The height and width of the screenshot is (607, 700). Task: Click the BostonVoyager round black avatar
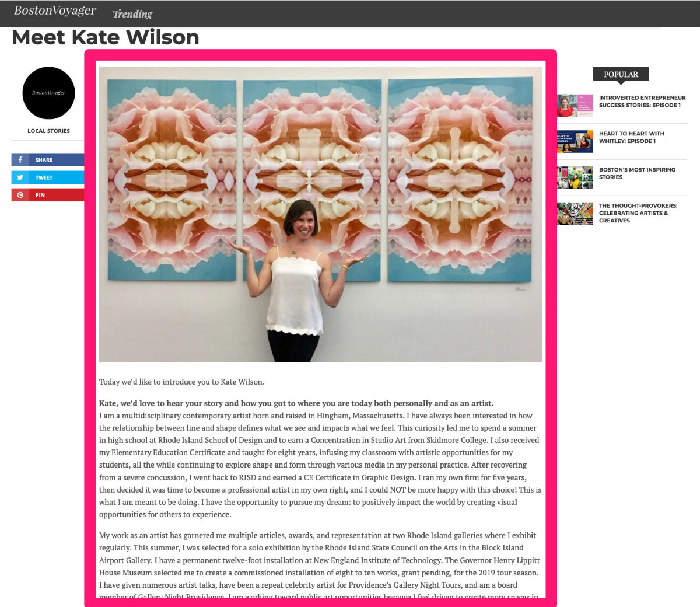pyautogui.click(x=48, y=93)
